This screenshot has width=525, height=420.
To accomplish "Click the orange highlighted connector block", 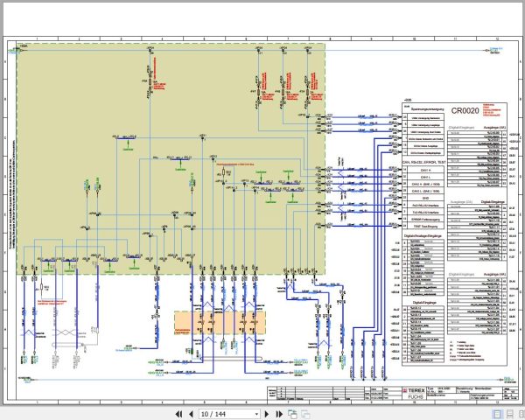I will coord(220,323).
